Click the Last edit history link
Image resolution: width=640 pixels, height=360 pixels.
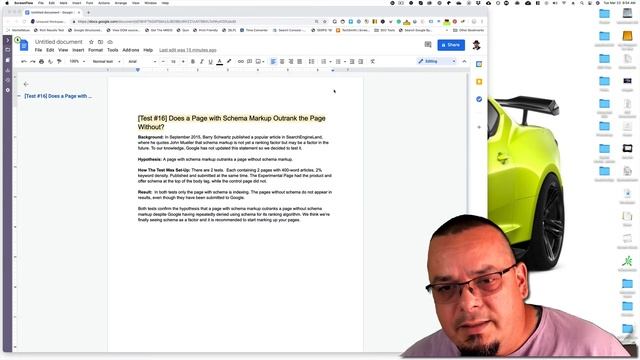[188, 50]
